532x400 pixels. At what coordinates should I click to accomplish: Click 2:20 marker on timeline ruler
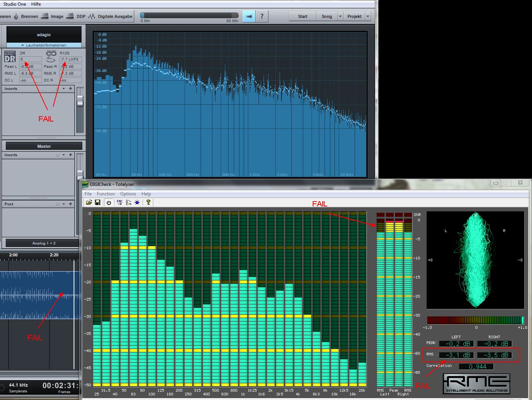click(x=54, y=255)
